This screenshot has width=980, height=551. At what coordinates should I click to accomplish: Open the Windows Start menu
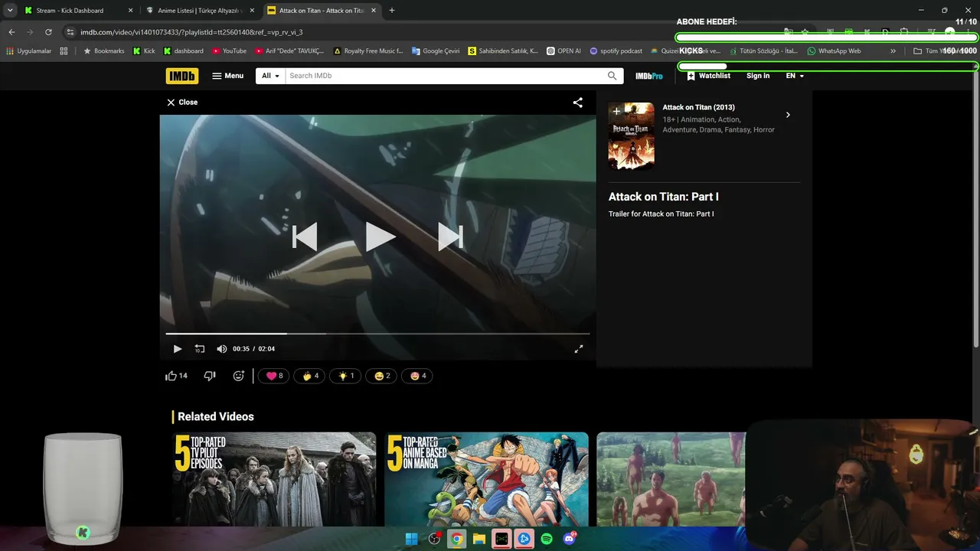(x=411, y=539)
